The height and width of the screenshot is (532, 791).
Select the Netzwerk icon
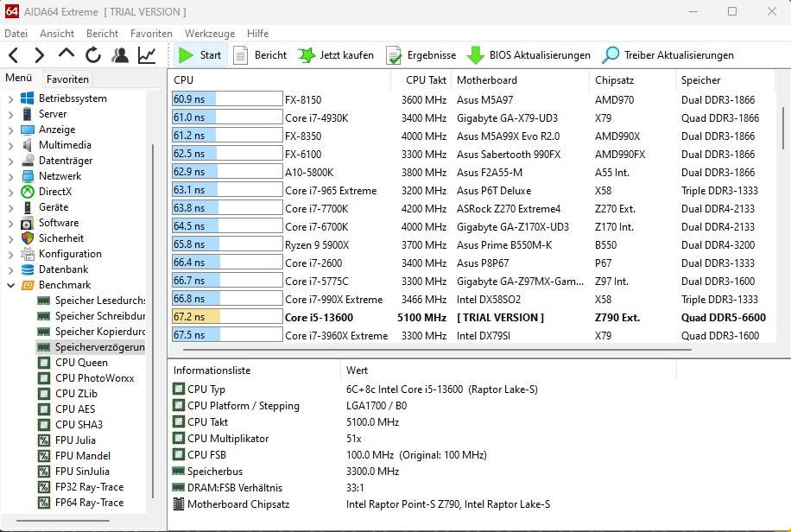coord(28,176)
